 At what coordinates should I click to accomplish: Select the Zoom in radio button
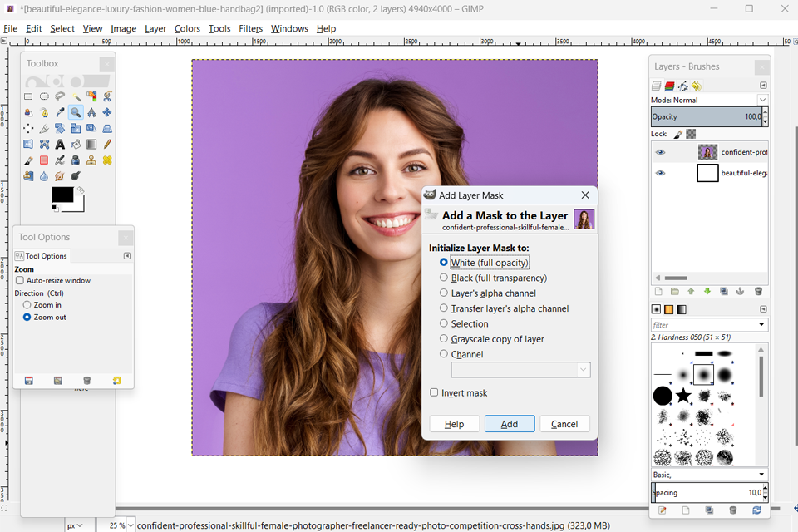(27, 305)
